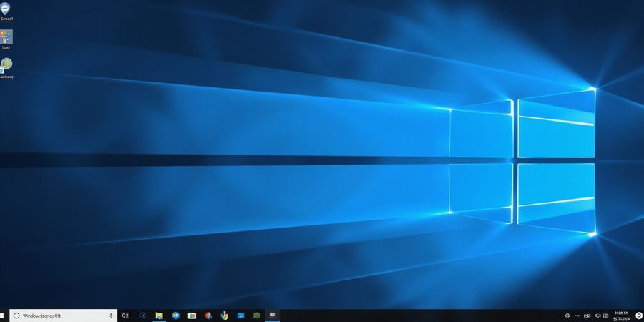This screenshot has width=644, height=322.
Task: Open the orange-red round browser icon on taskbar
Action: coord(208,316)
